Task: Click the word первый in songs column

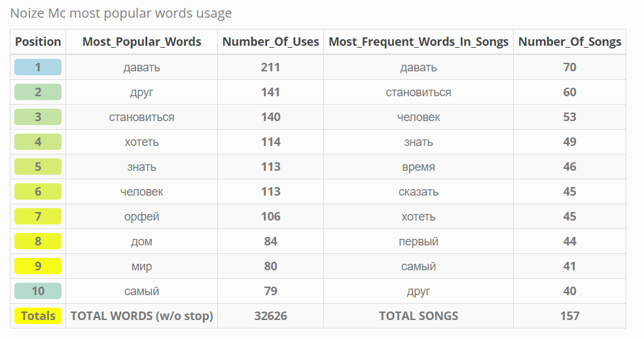Action: click(418, 241)
